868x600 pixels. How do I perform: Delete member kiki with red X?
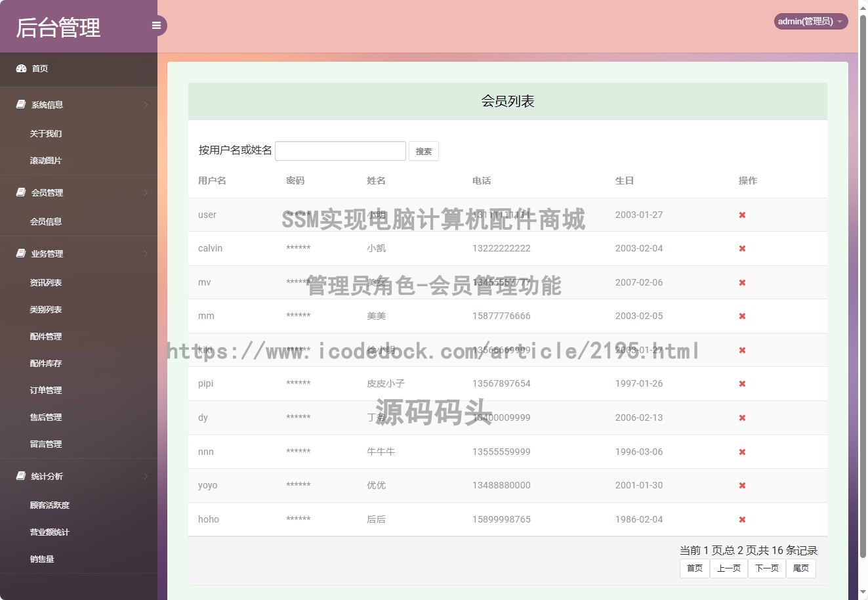coord(742,350)
